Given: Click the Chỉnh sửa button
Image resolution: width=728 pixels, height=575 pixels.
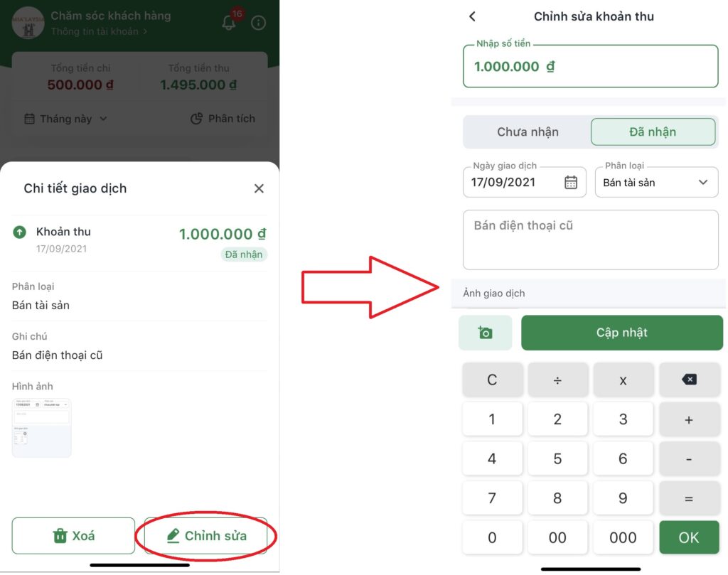Looking at the screenshot, I should pyautogui.click(x=205, y=536).
